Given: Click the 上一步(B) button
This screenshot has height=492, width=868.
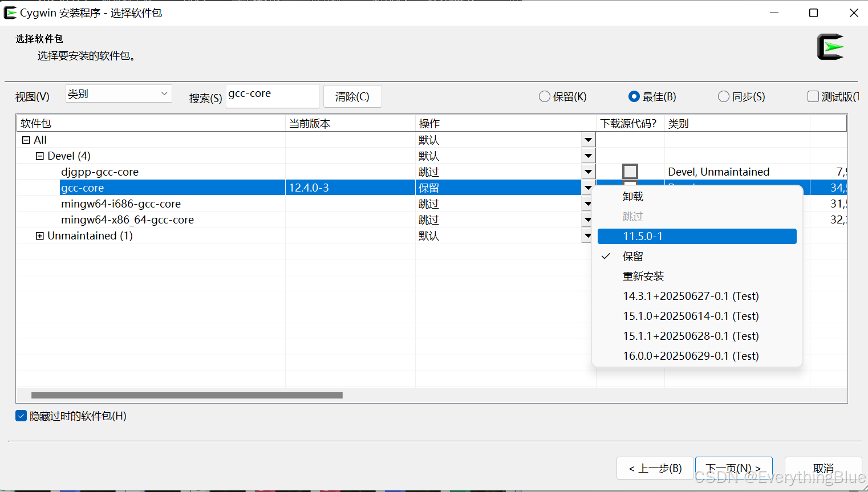Looking at the screenshot, I should click(x=655, y=468).
